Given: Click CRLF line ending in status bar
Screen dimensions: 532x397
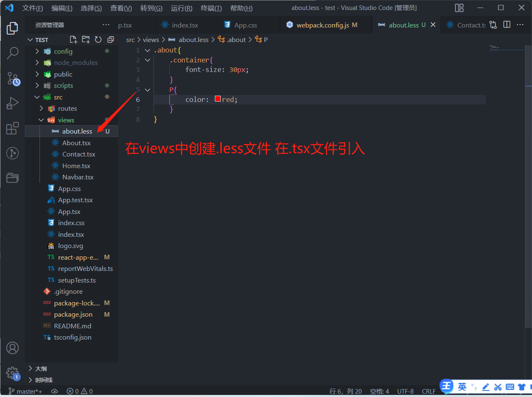Looking at the screenshot, I should click(x=429, y=391).
